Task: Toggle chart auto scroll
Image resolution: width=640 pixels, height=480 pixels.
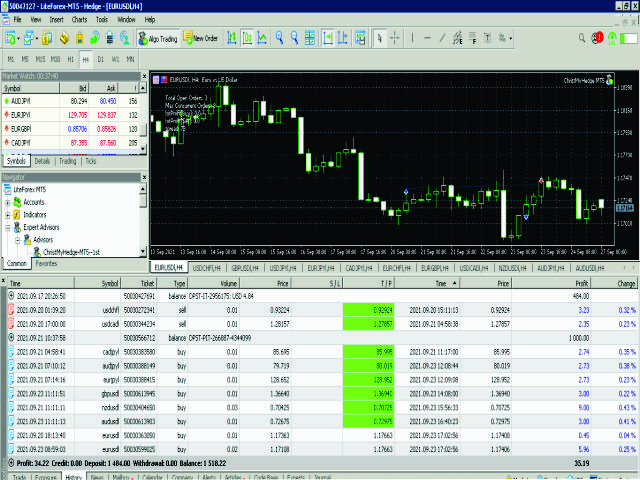Action: coord(328,38)
